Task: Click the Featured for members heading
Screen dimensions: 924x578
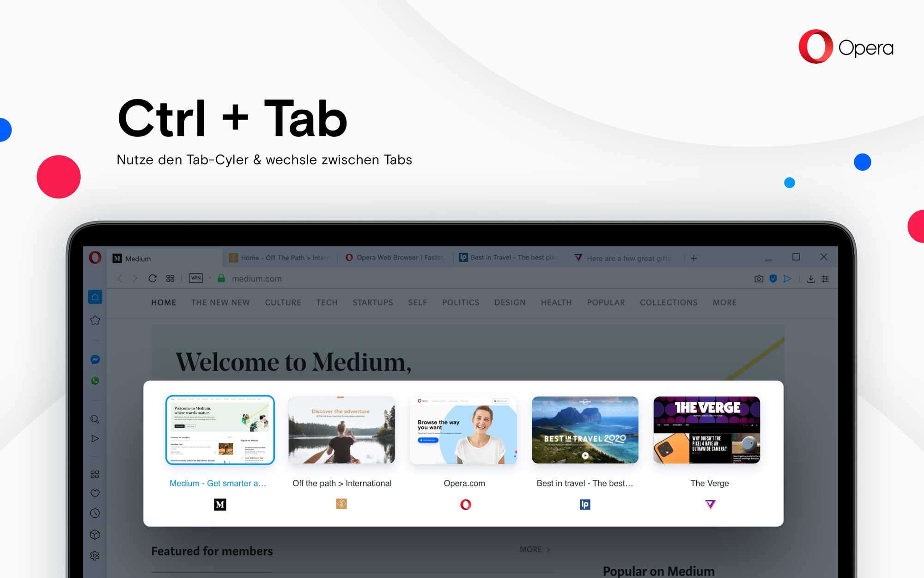Action: pyautogui.click(x=212, y=551)
